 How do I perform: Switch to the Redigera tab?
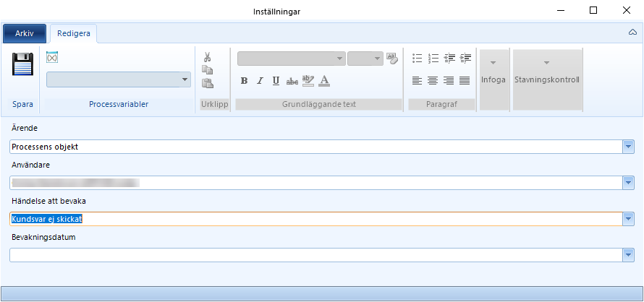click(x=74, y=34)
